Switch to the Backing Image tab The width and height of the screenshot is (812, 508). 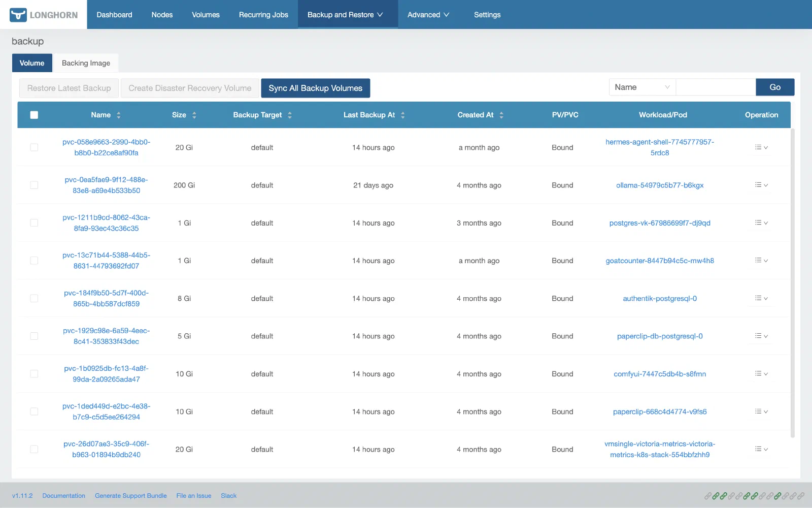pyautogui.click(x=86, y=63)
